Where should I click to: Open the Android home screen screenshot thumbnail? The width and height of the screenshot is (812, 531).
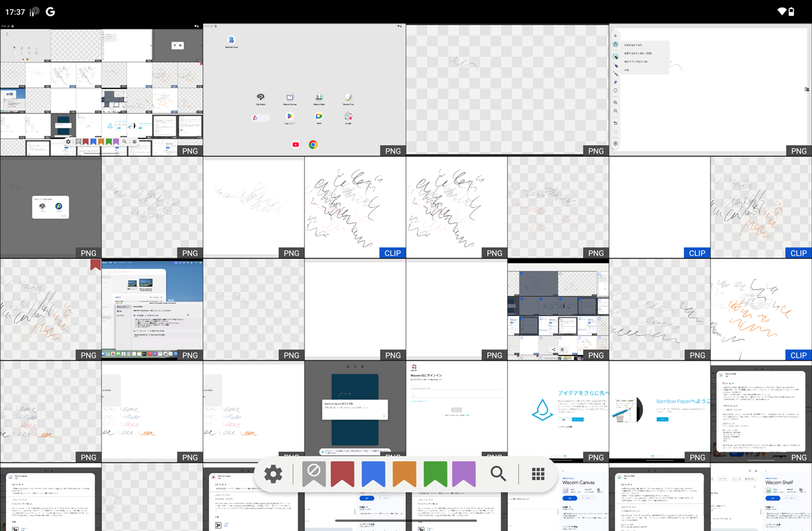(304, 90)
